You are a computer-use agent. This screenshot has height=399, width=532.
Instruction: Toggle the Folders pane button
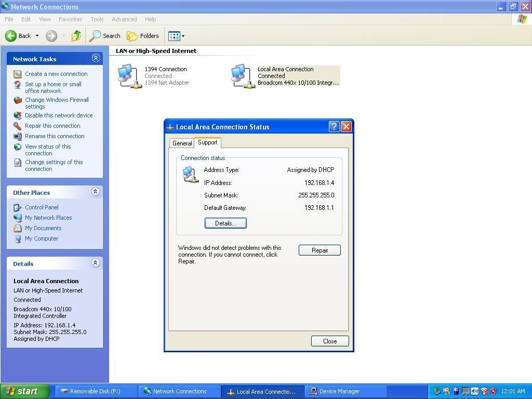(x=143, y=36)
